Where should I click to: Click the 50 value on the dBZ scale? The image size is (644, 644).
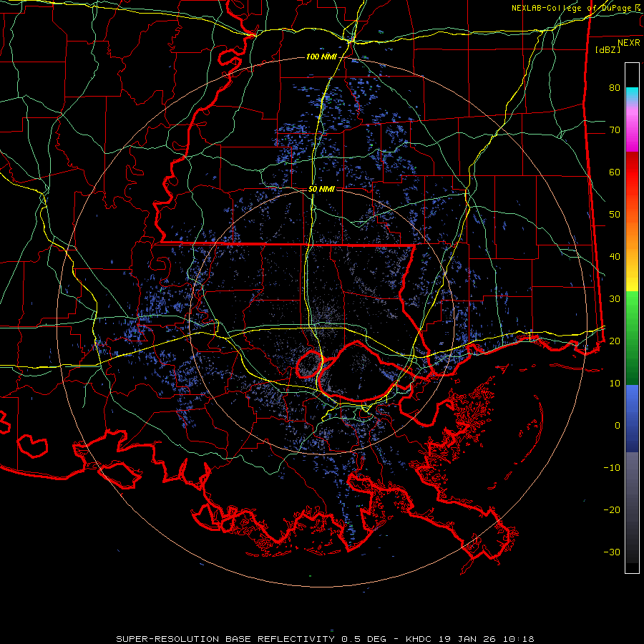click(615, 215)
